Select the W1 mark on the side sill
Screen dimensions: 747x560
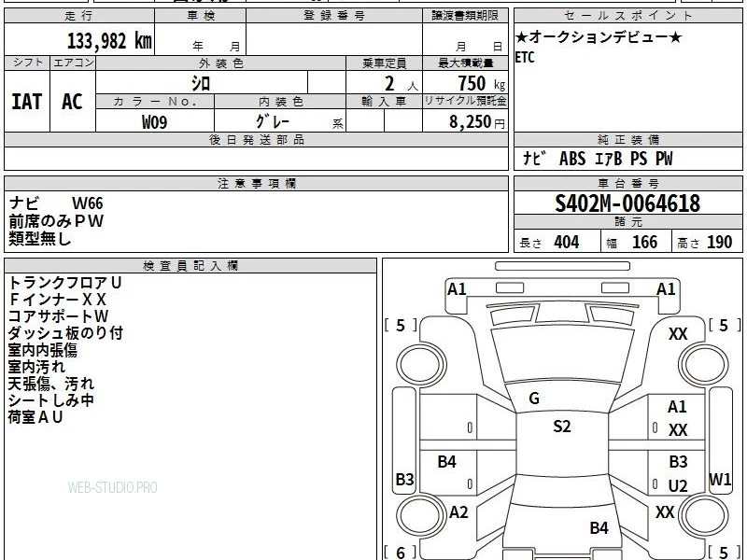click(x=720, y=479)
